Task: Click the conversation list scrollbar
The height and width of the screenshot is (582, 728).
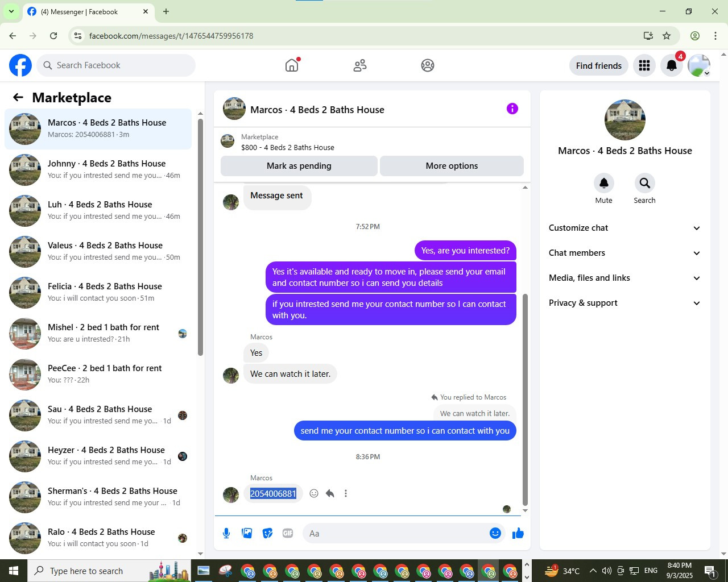Action: (x=200, y=236)
